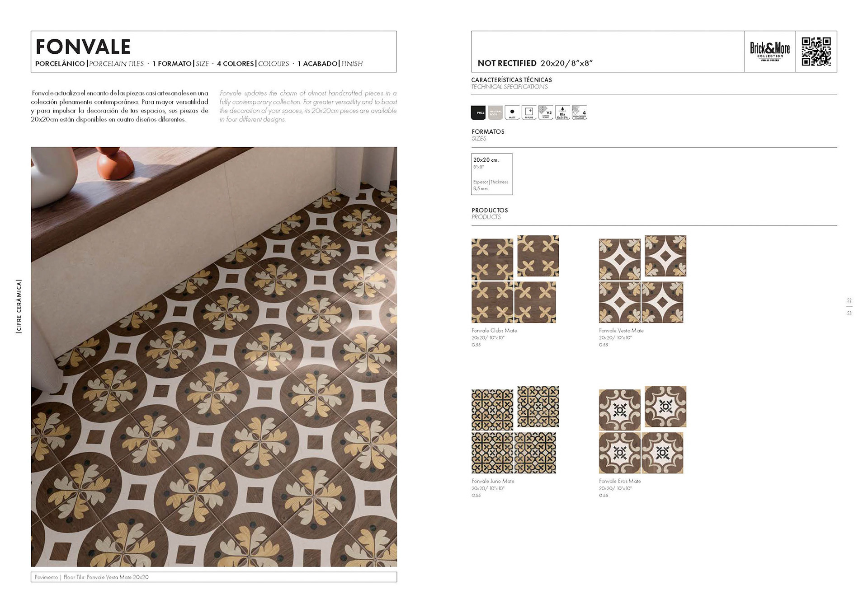This screenshot has height=613, width=868.
Task: Click the large Vesta floor photo
Action: click(214, 356)
